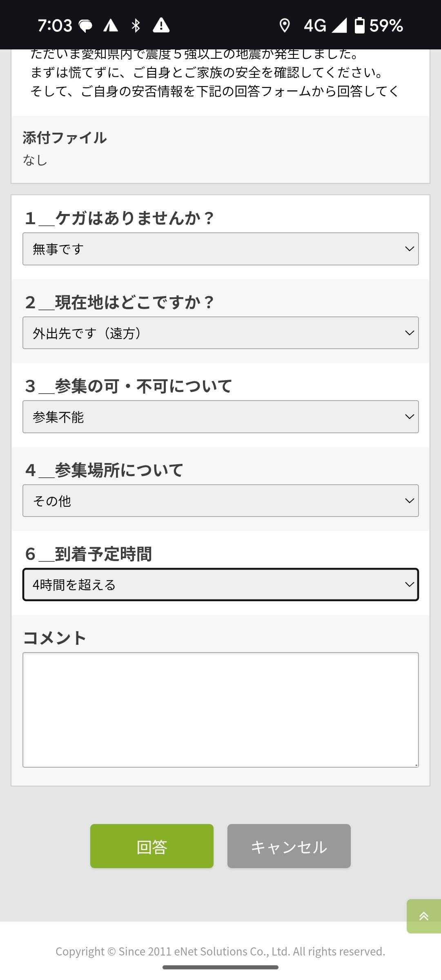The width and height of the screenshot is (441, 980).
Task: Tap the chat bubble notification icon
Action: click(x=85, y=26)
